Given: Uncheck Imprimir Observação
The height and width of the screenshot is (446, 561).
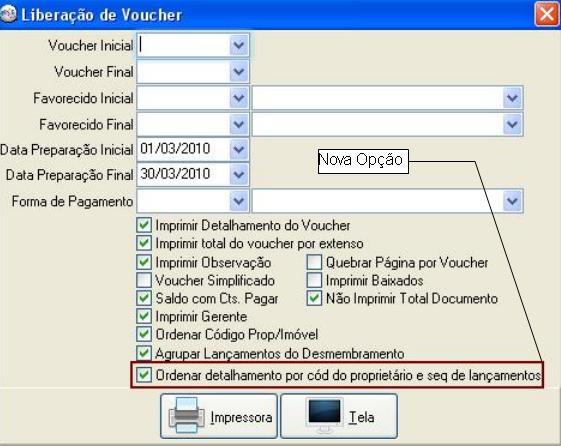Looking at the screenshot, I should click(144, 262).
